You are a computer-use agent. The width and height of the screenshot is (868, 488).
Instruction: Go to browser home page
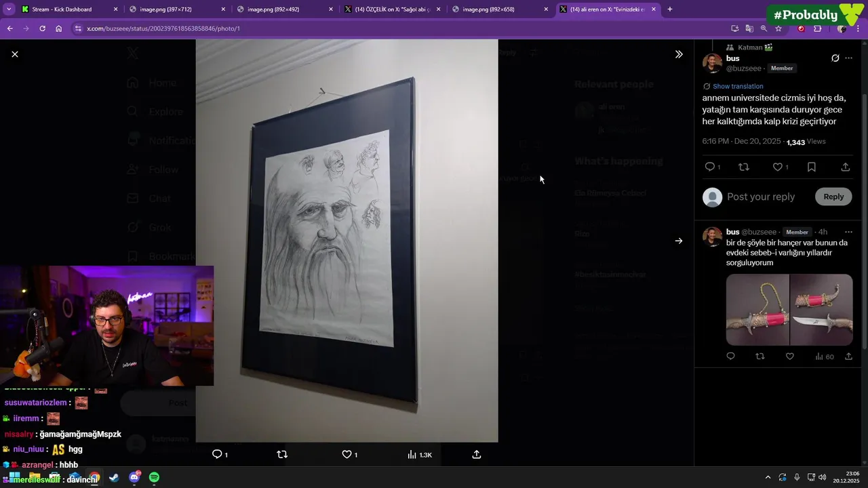click(58, 28)
